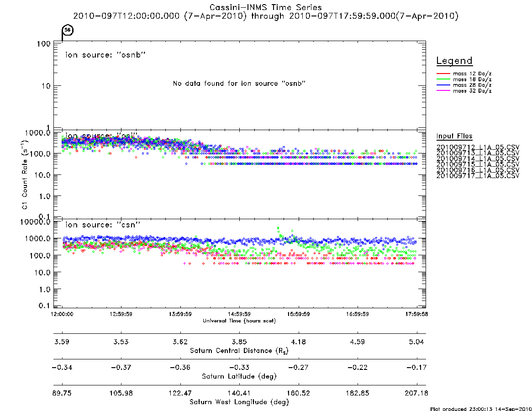Click the 3.85 central distance value

[239, 342]
